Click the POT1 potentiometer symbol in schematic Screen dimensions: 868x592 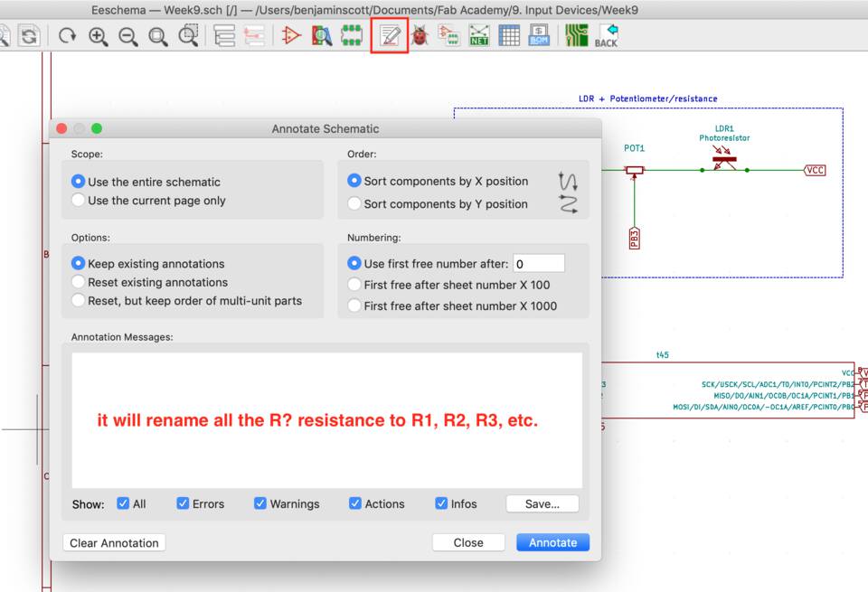coord(635,171)
